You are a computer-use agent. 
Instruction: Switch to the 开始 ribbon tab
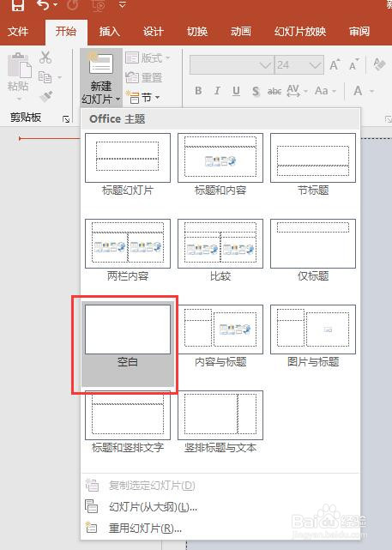(66, 32)
